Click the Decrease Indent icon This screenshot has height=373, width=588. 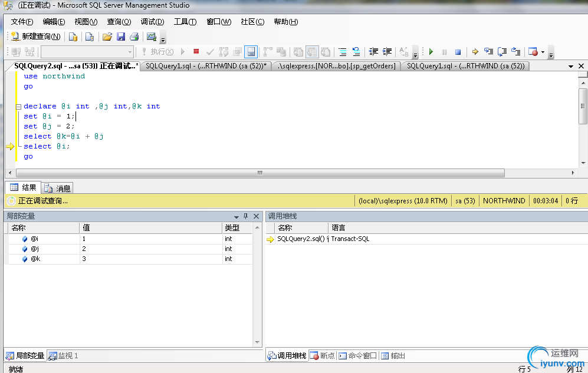[373, 52]
